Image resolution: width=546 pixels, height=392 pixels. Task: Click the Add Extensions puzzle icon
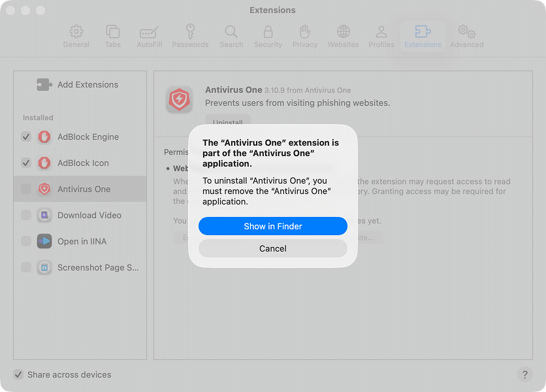click(x=43, y=84)
